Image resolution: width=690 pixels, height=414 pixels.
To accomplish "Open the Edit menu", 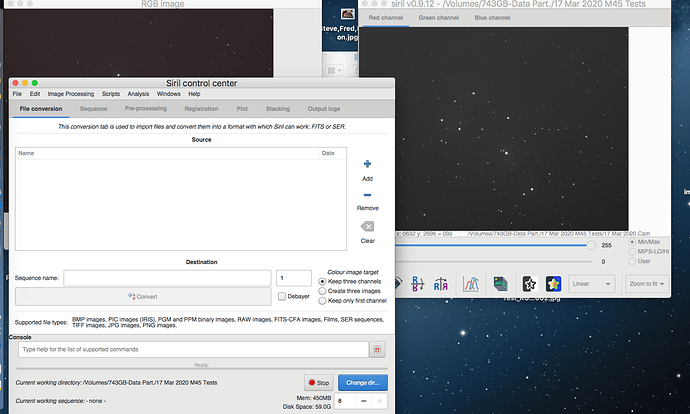I will pyautogui.click(x=35, y=94).
